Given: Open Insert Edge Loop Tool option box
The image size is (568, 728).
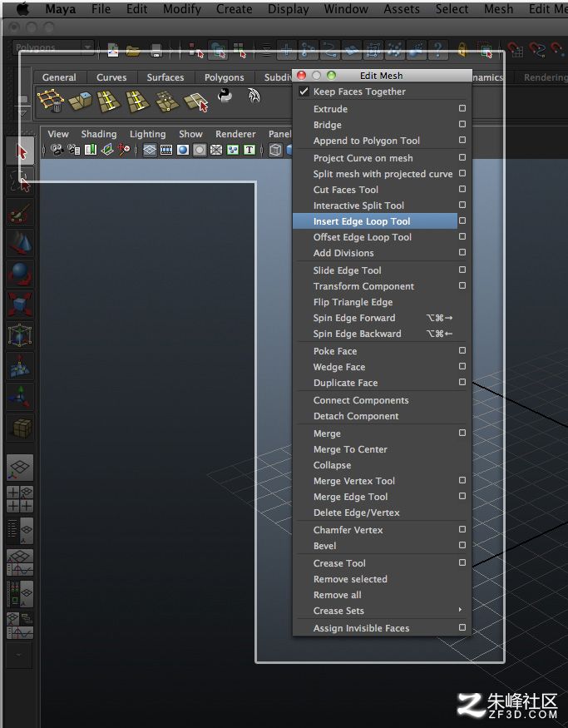Looking at the screenshot, I should [x=462, y=220].
